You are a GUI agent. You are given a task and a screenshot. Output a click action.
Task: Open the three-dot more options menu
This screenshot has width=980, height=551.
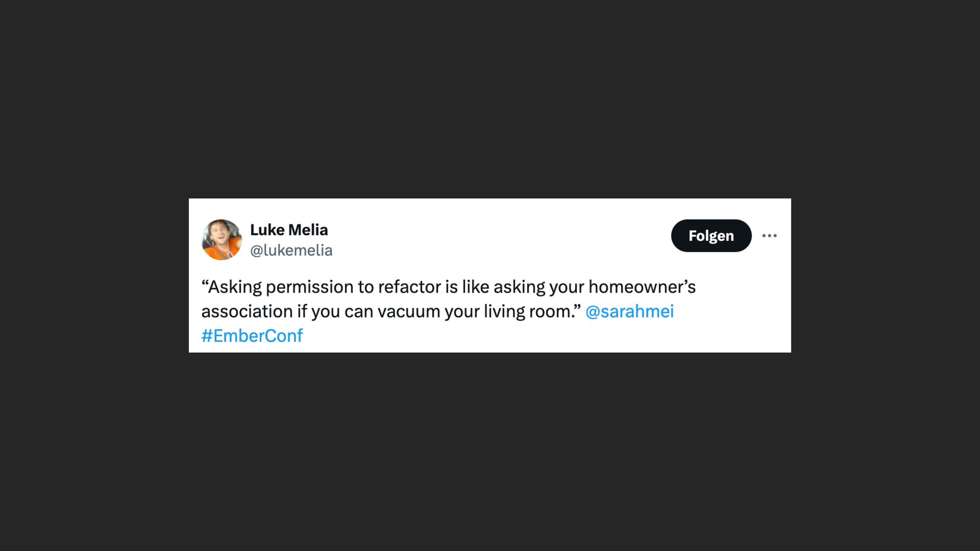coord(769,236)
